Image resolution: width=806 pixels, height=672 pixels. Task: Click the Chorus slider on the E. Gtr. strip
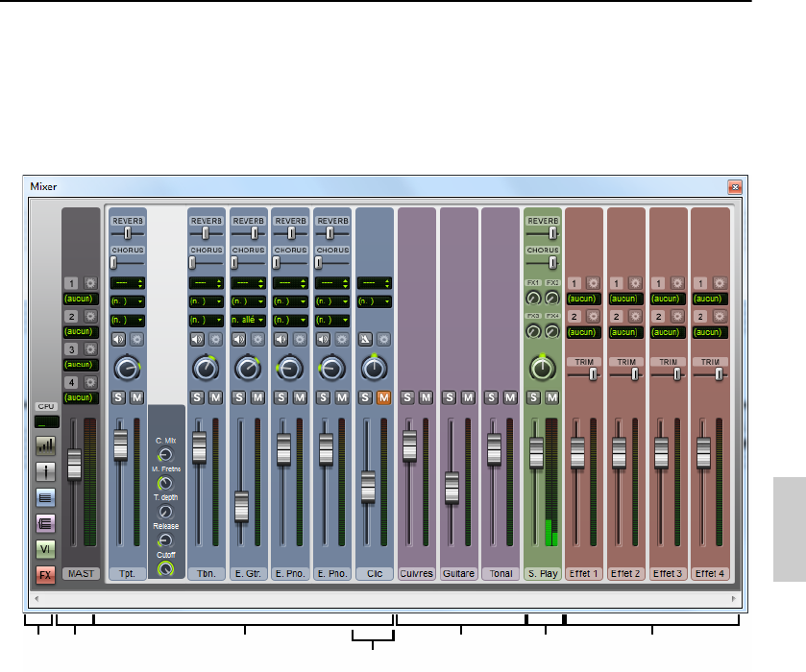248,263
